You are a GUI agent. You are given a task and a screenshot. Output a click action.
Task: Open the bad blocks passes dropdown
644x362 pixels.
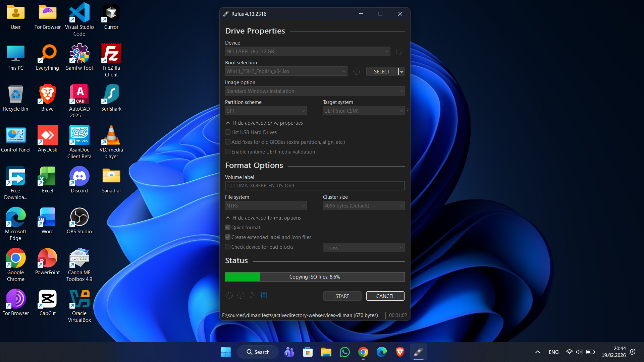point(364,248)
